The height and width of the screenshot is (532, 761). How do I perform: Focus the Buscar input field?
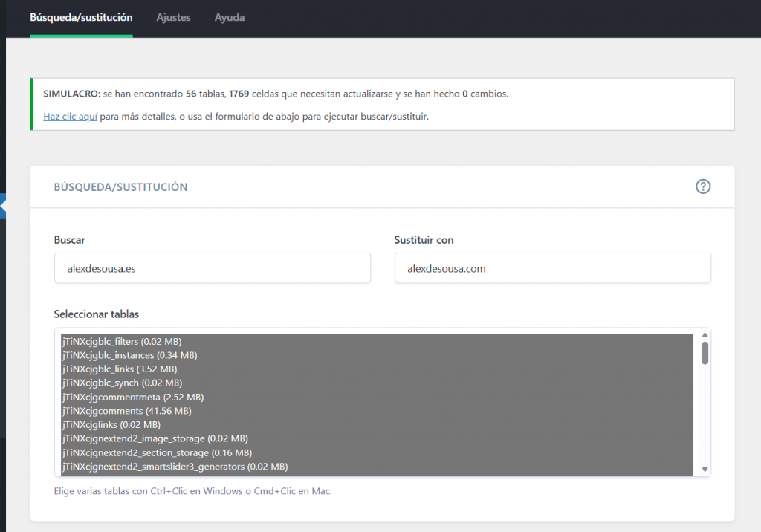click(212, 268)
